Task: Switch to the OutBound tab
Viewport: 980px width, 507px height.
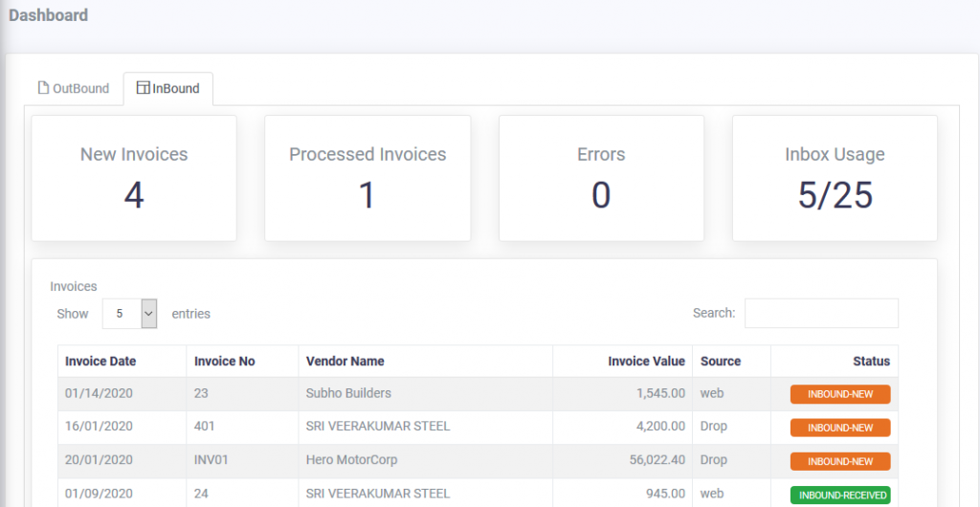Action: coord(74,89)
